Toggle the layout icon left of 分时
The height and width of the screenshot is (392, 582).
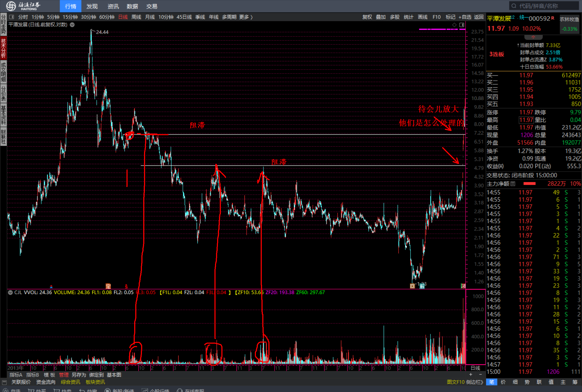click(x=11, y=17)
